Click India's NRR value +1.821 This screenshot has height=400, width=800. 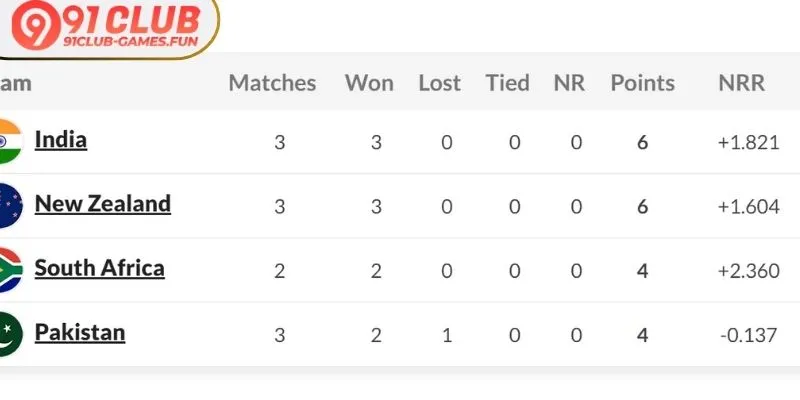click(x=747, y=142)
